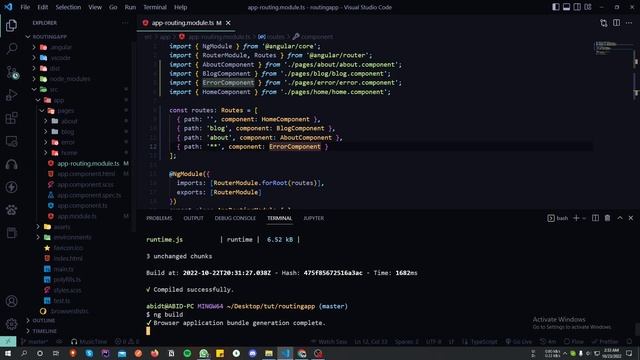The height and width of the screenshot is (360, 640).
Task: Open Spotify from the taskbar
Action: (x=187, y=353)
